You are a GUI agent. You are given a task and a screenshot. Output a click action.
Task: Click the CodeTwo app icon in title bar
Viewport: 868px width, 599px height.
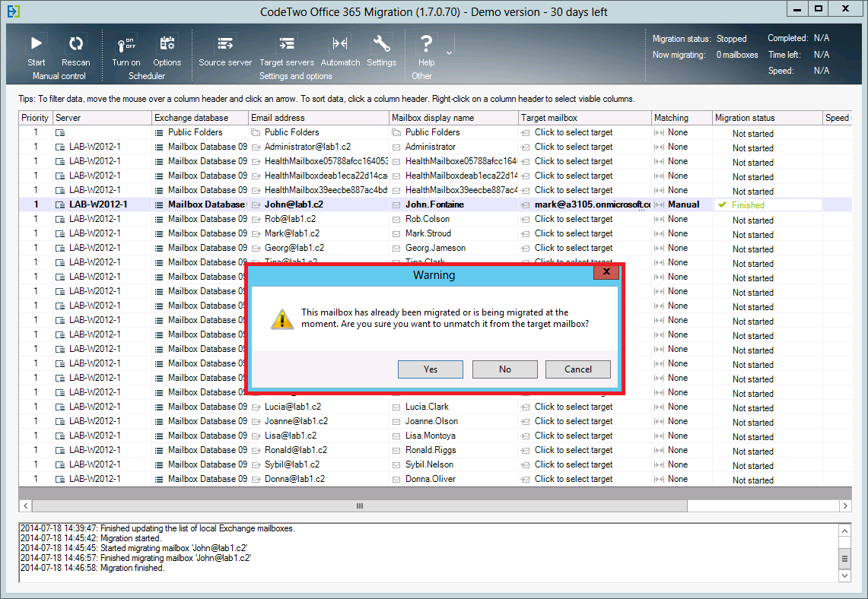pos(14,11)
